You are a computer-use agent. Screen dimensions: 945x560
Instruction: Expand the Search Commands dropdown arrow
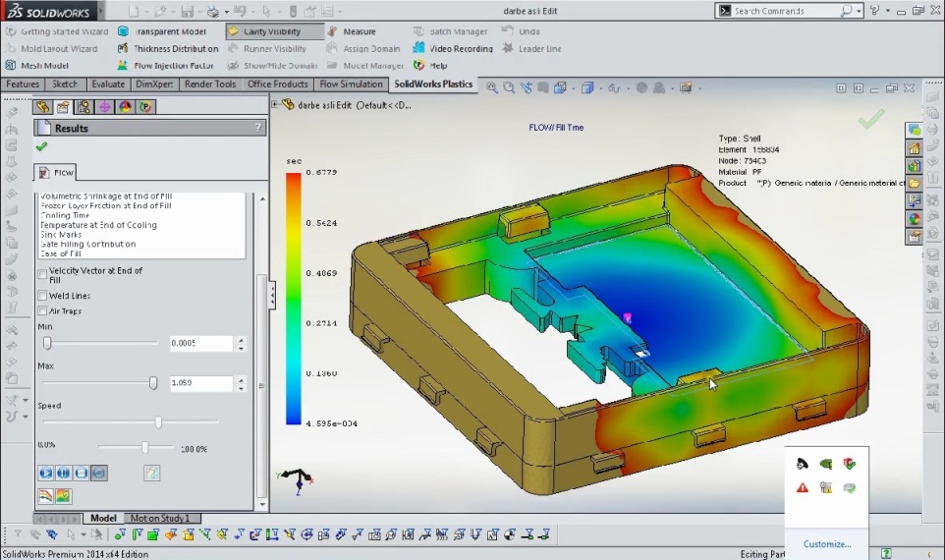point(860,11)
